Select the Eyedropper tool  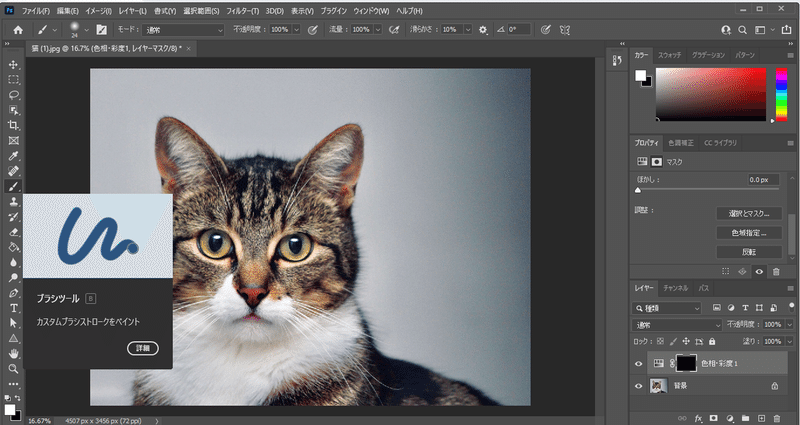coord(14,156)
